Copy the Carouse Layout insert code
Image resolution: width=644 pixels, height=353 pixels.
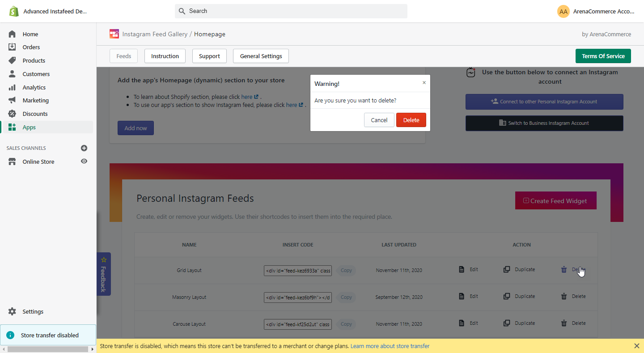[x=346, y=324]
